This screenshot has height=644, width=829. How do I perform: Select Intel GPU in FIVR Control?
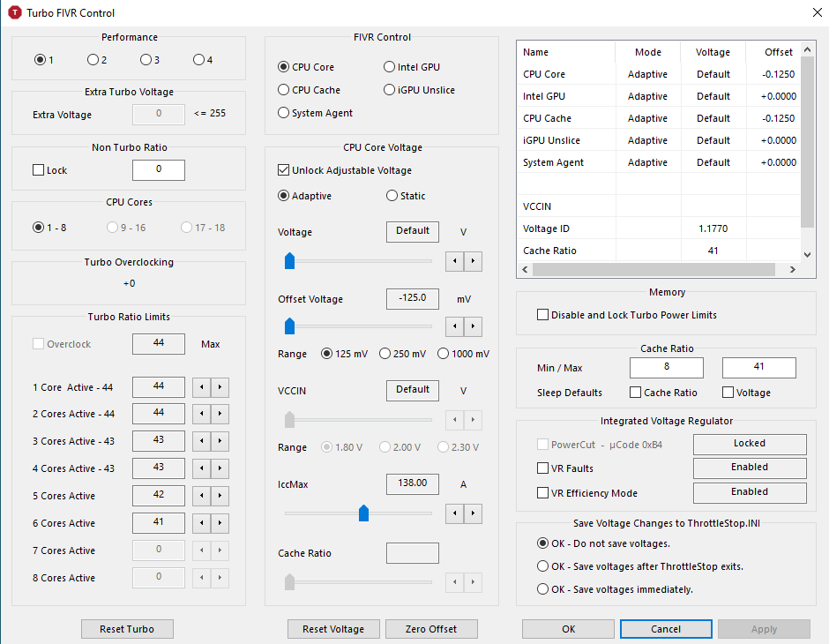coord(412,67)
